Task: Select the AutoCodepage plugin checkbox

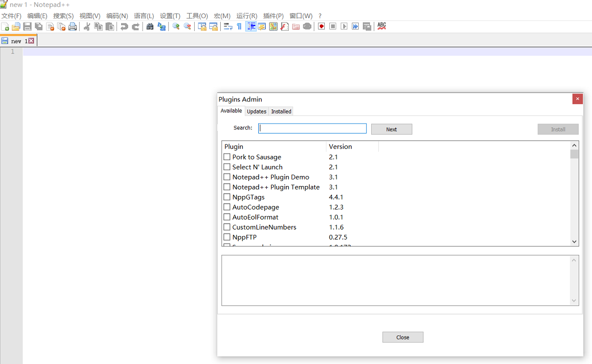Action: (227, 207)
